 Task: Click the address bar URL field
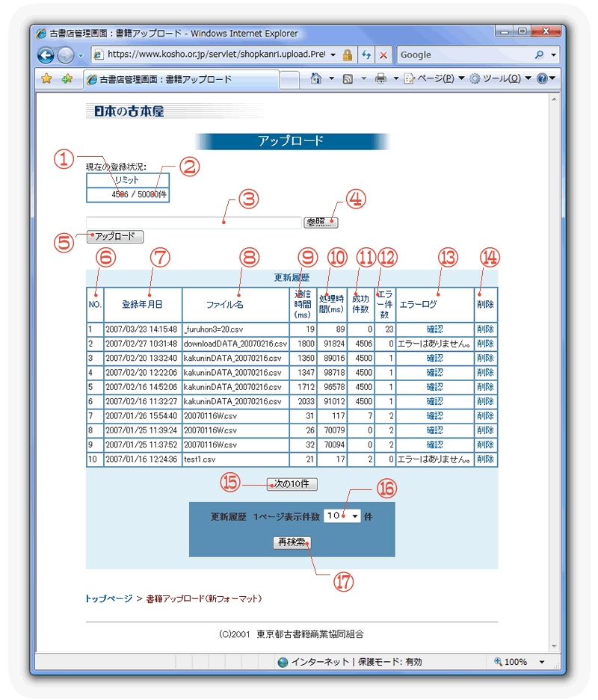(x=216, y=55)
